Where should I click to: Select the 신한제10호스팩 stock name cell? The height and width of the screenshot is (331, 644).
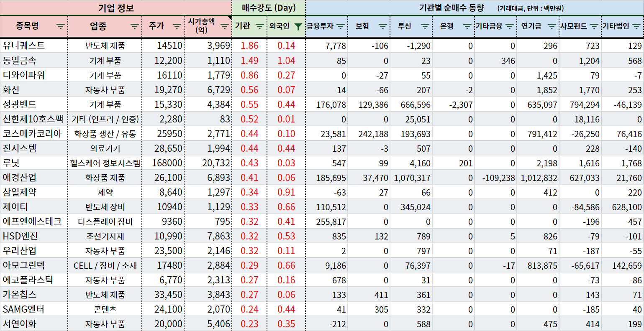coord(34,119)
